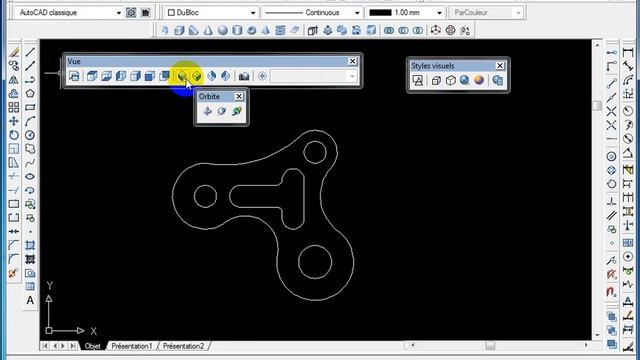Select the Ellipse draw tool
The width and height of the screenshot is (640, 360).
(x=30, y=176)
